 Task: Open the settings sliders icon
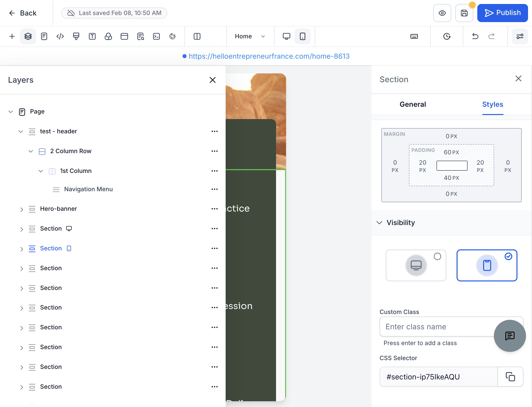click(520, 36)
